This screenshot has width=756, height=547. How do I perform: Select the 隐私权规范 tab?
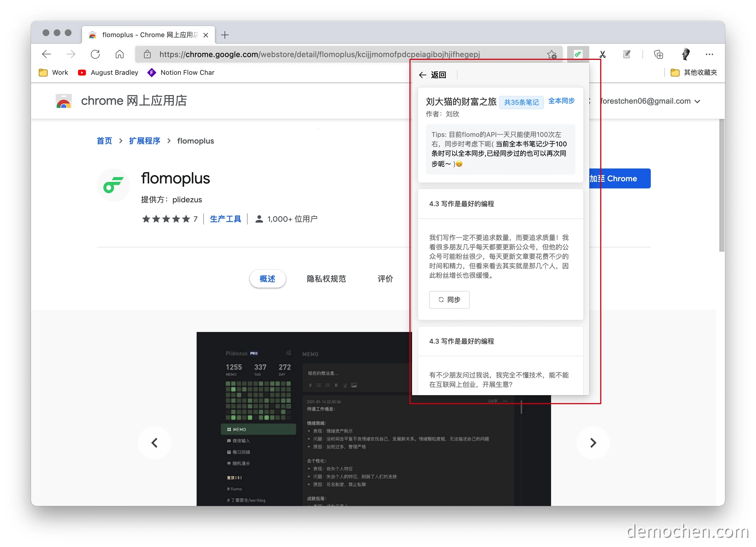(326, 278)
